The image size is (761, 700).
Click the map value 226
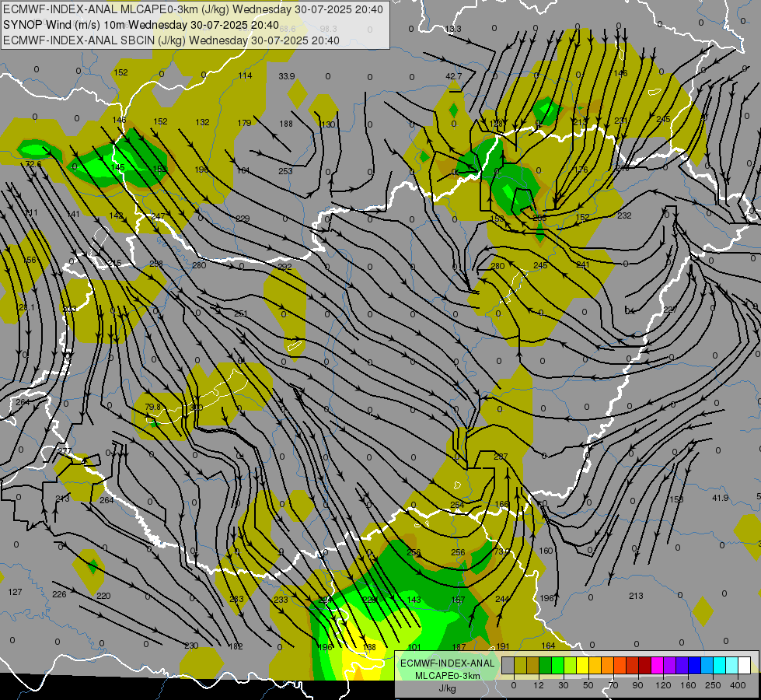(59, 594)
